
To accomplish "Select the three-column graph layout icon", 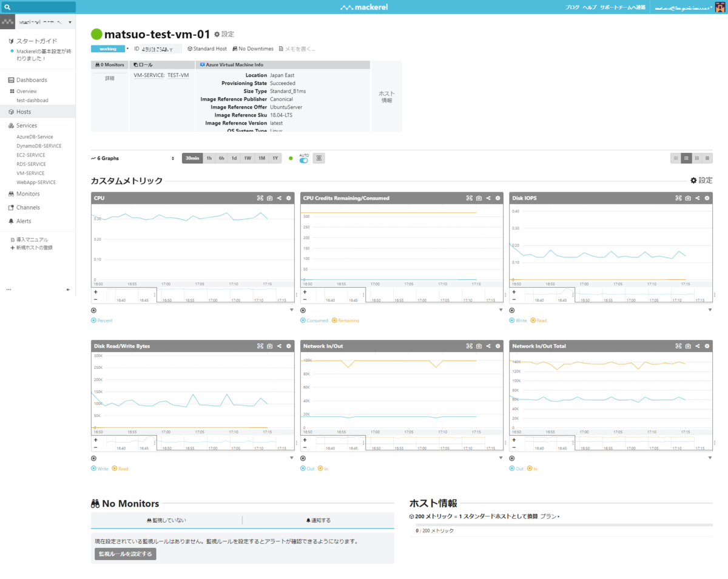I will 686,158.
